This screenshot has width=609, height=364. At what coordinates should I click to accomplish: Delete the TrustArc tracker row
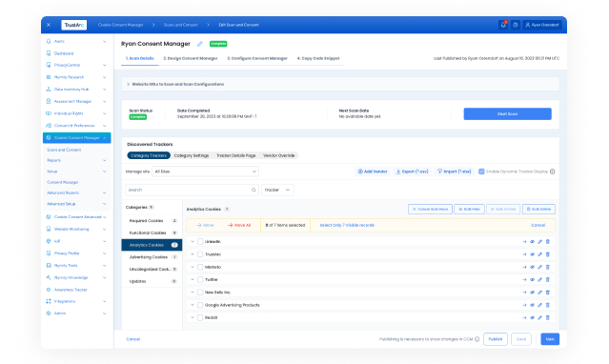(x=548, y=254)
